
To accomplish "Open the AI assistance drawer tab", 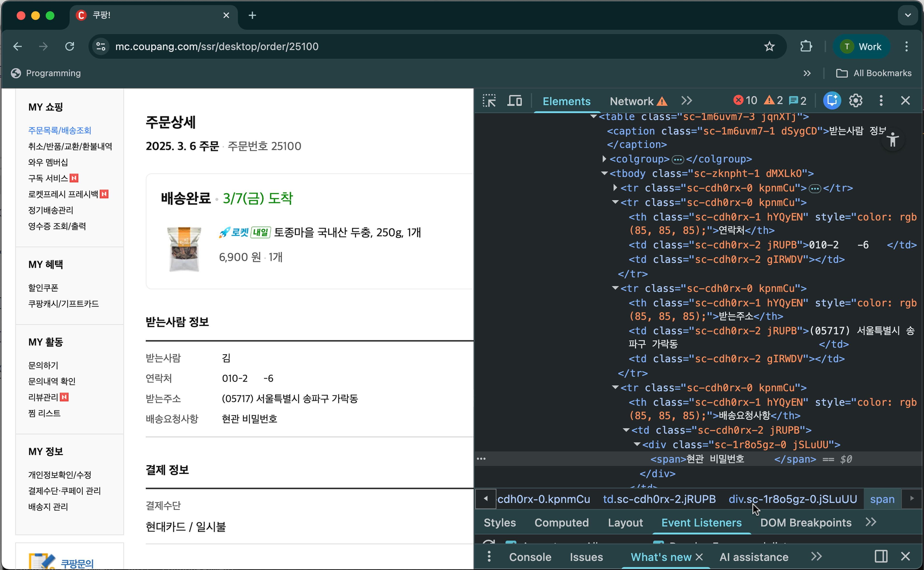I will point(754,557).
